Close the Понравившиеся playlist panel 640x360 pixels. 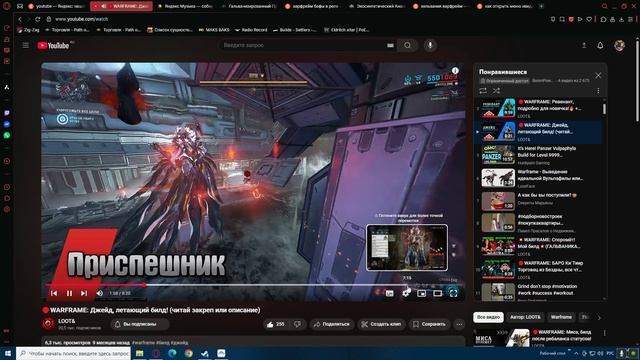pos(598,76)
